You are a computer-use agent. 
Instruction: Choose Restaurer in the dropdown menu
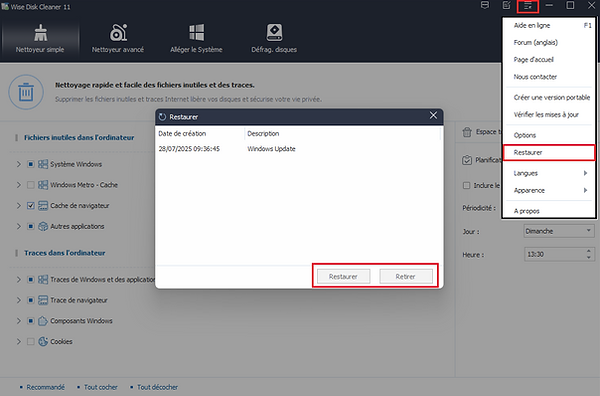(549, 153)
